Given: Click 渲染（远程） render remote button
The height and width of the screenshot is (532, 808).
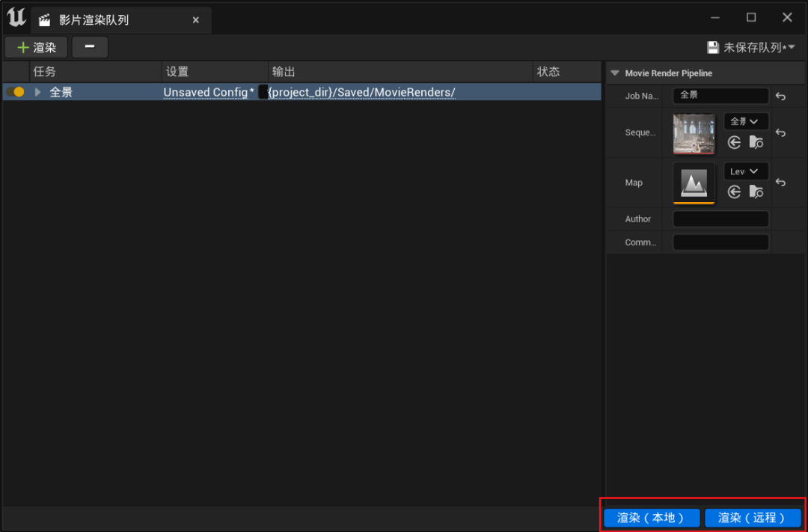Looking at the screenshot, I should tap(752, 518).
